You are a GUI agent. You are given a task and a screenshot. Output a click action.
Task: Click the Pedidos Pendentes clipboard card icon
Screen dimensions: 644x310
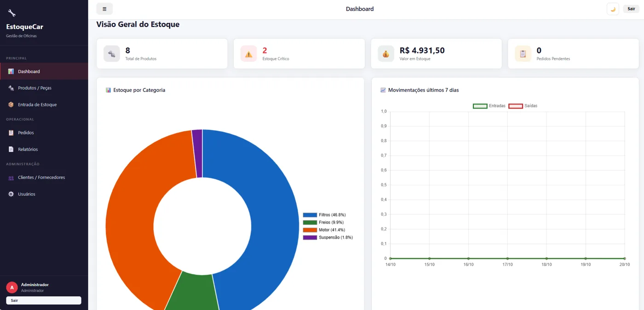(x=523, y=54)
